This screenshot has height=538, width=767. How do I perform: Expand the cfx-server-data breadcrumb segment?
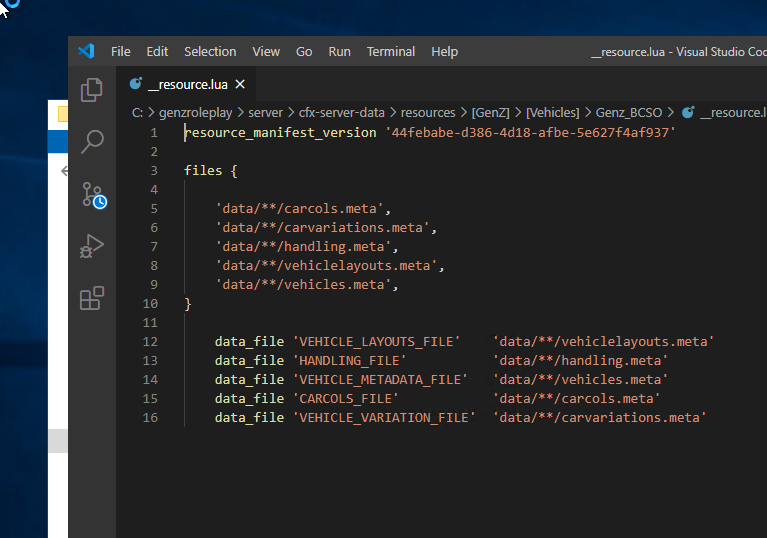point(341,113)
